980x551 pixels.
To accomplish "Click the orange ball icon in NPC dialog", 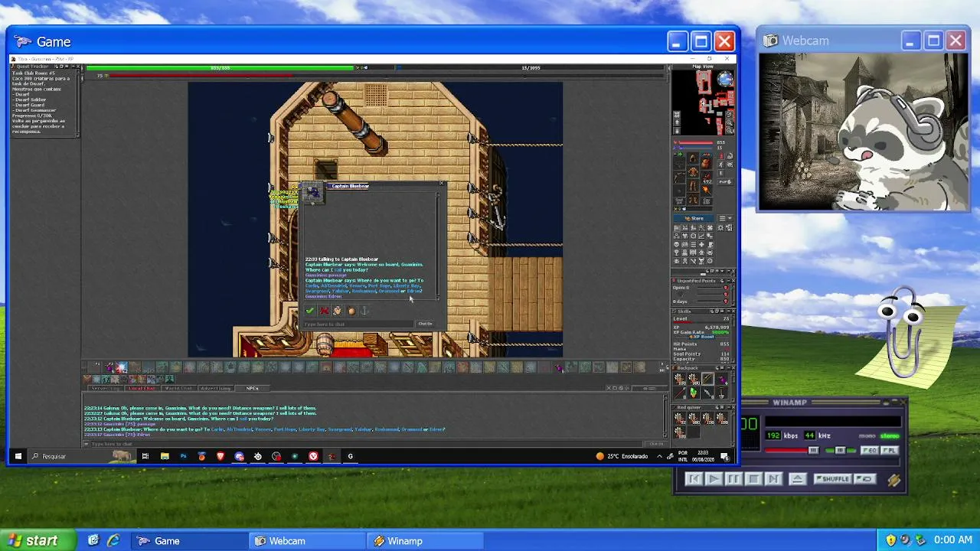I will click(x=351, y=311).
